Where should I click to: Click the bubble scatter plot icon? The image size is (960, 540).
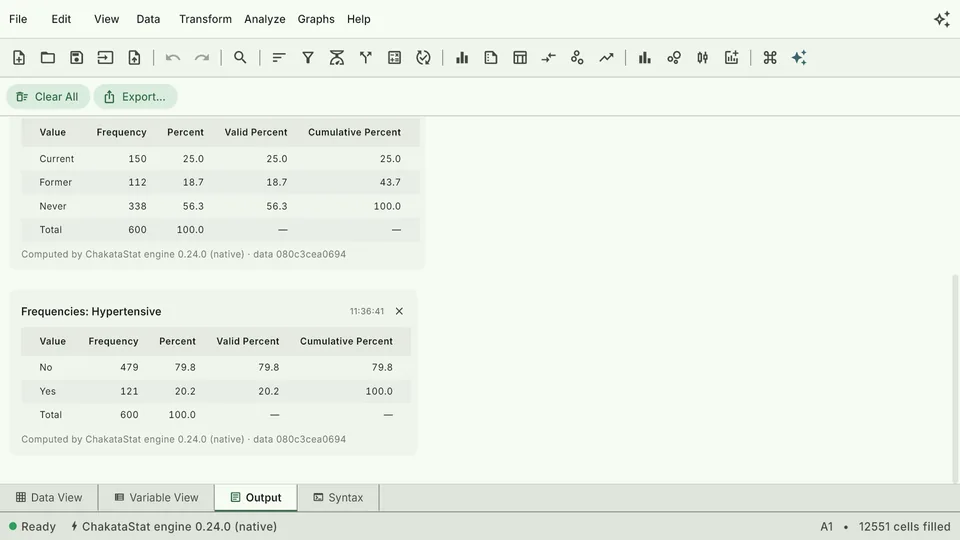click(x=673, y=58)
